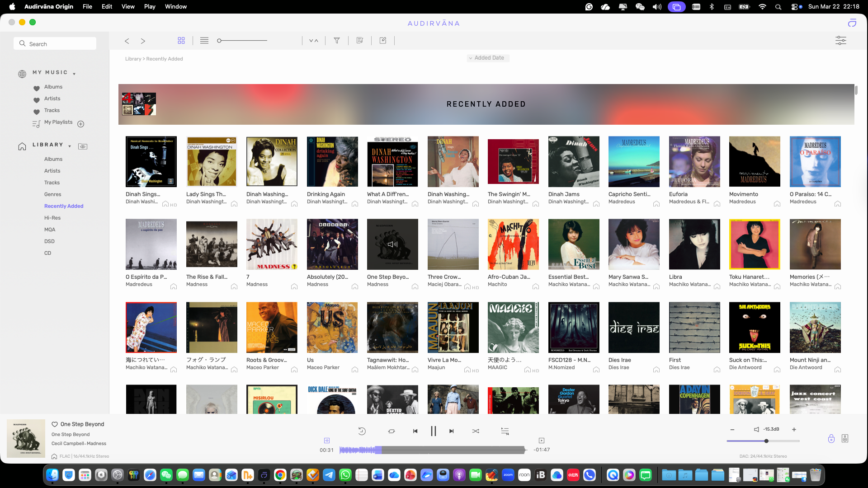
Task: Collapse the LIBRARY section arrow
Action: coord(70,146)
